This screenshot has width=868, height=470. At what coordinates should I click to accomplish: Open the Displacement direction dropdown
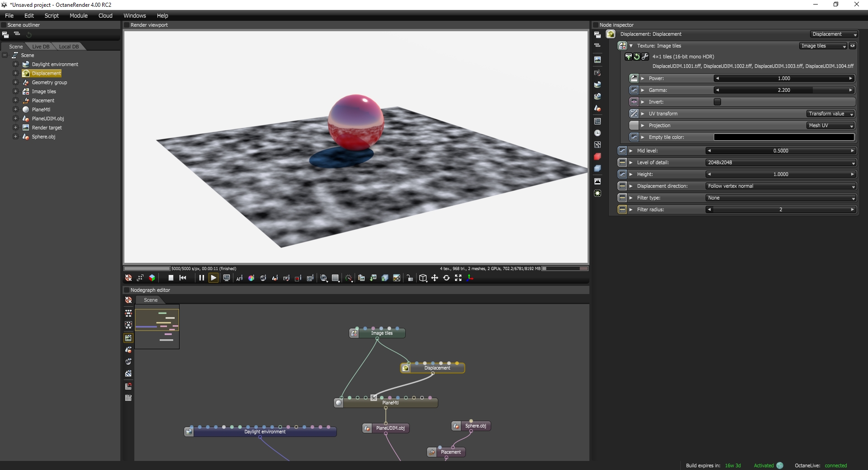[781, 186]
